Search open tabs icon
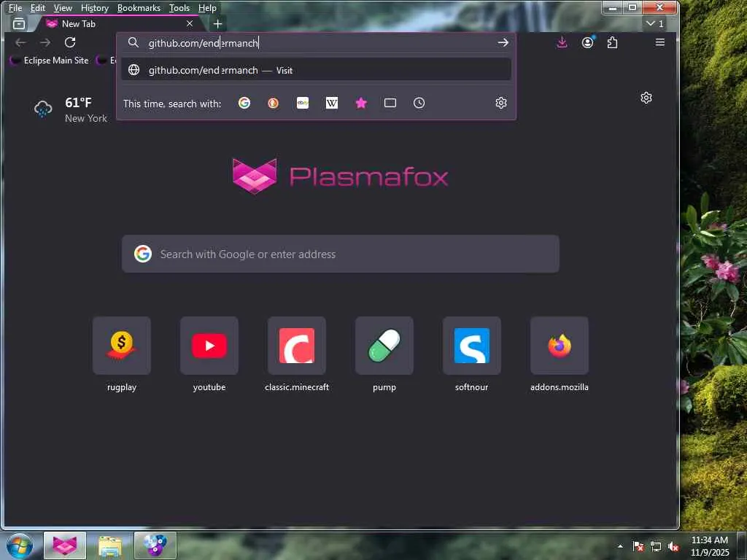The image size is (747, 560). click(390, 103)
